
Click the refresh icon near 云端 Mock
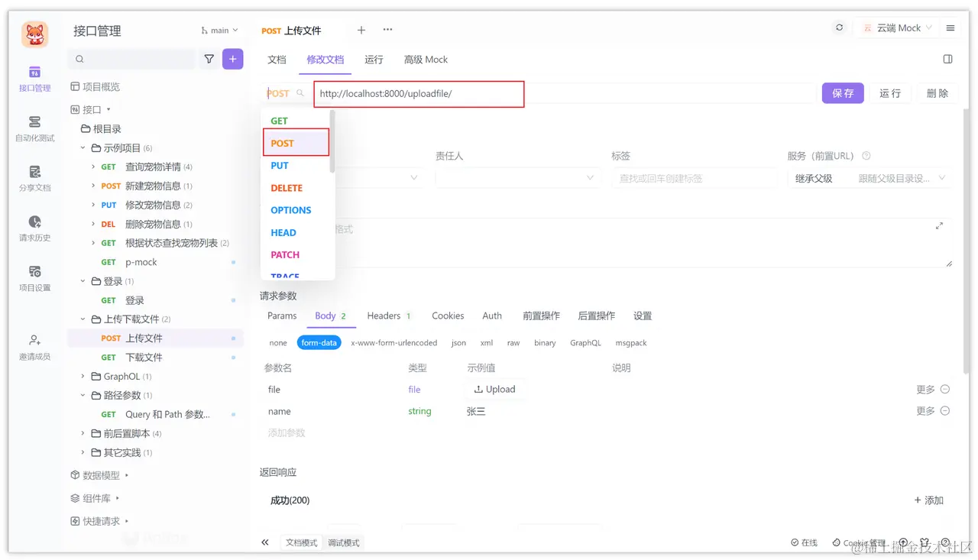click(839, 27)
